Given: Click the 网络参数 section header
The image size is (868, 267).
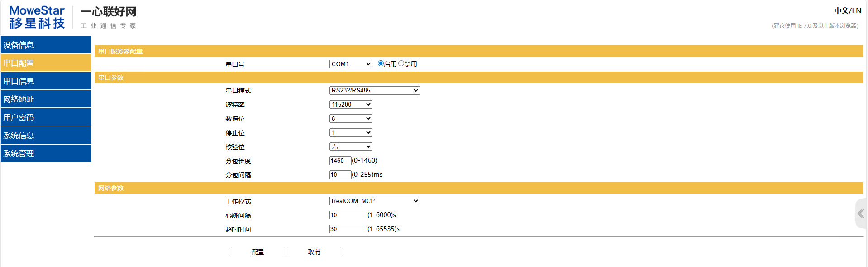Looking at the screenshot, I should (479, 188).
